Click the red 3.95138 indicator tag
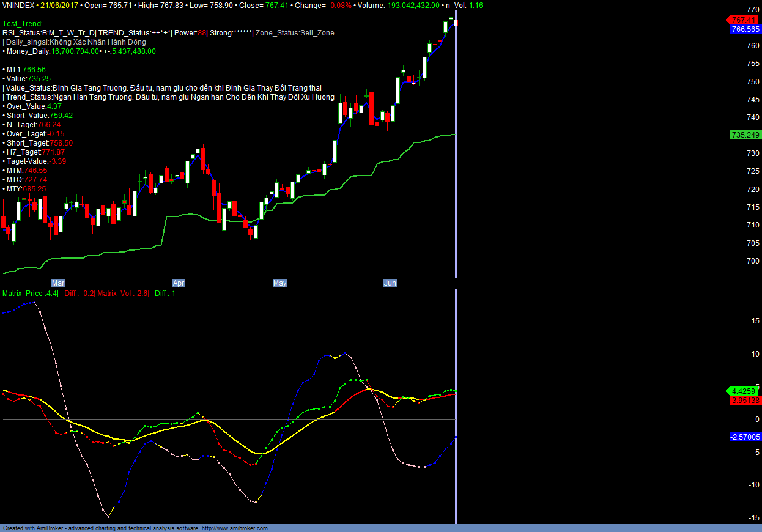The width and height of the screenshot is (762, 532). [745, 401]
